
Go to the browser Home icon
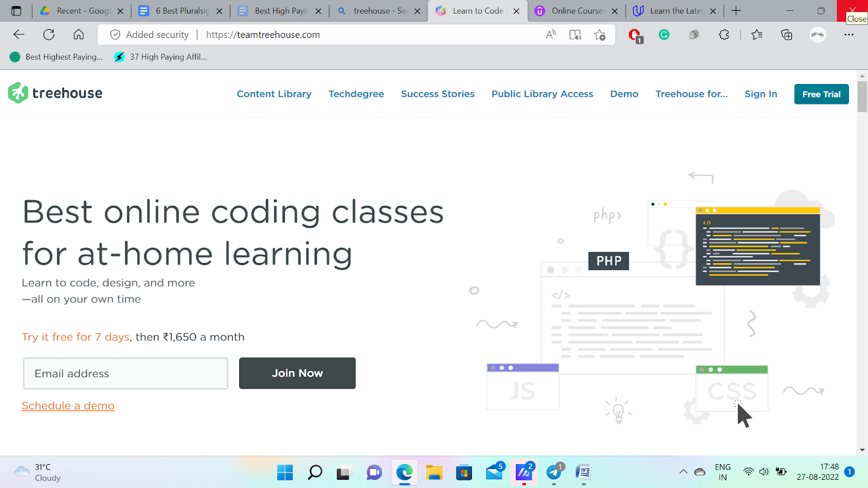click(x=79, y=35)
